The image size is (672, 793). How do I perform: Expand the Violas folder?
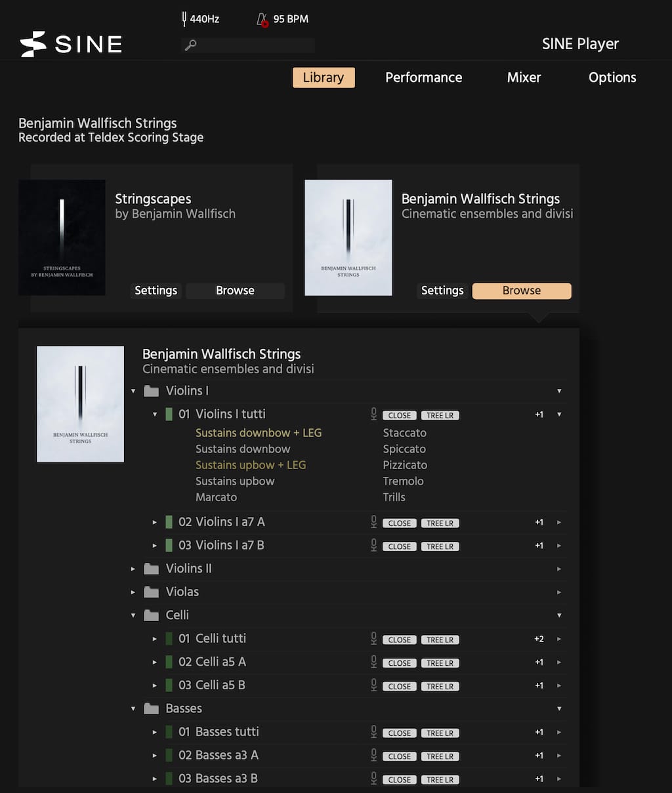click(x=133, y=592)
